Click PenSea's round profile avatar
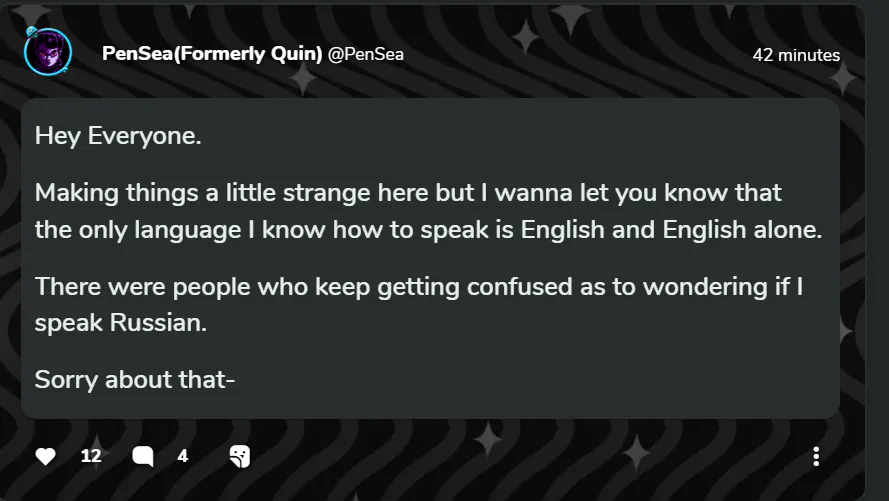This screenshot has height=501, width=889. point(48,53)
